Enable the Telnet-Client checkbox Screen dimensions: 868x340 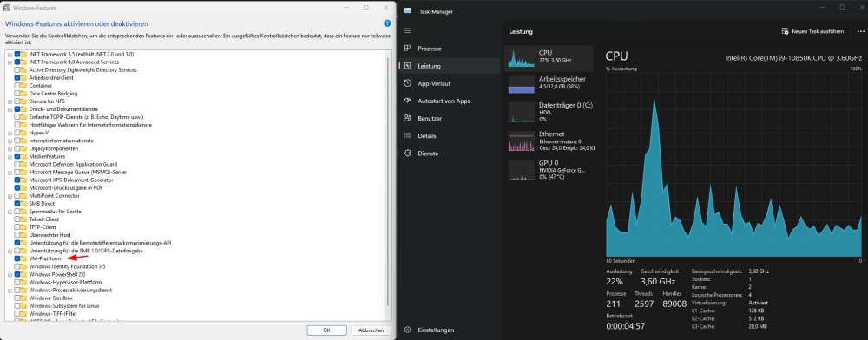tap(17, 219)
